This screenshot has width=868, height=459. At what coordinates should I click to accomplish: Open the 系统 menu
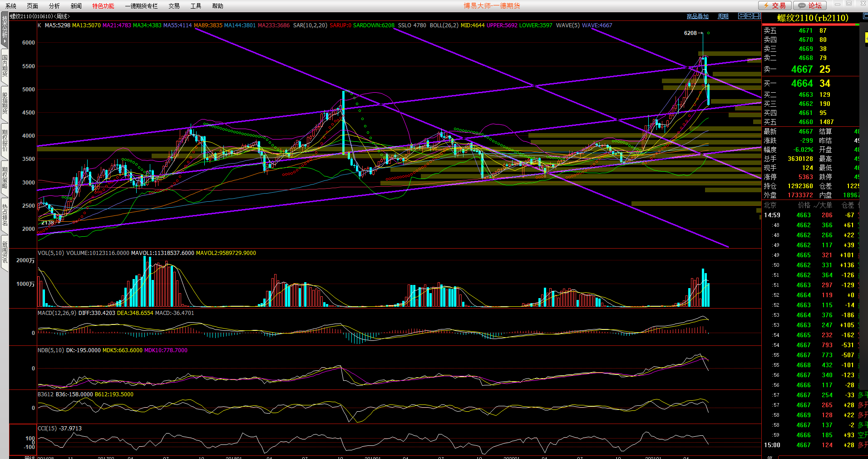[11, 6]
